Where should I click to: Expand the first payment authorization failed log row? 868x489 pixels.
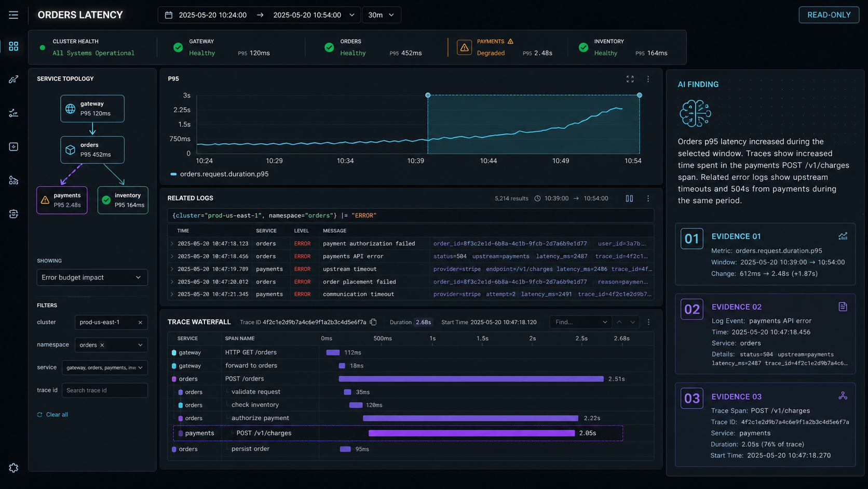[172, 243]
